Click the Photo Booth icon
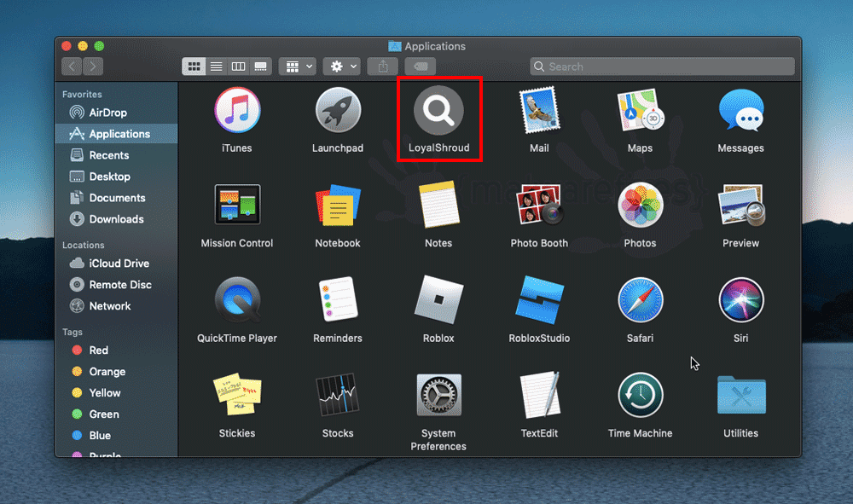The height and width of the screenshot is (504, 853). 539,205
